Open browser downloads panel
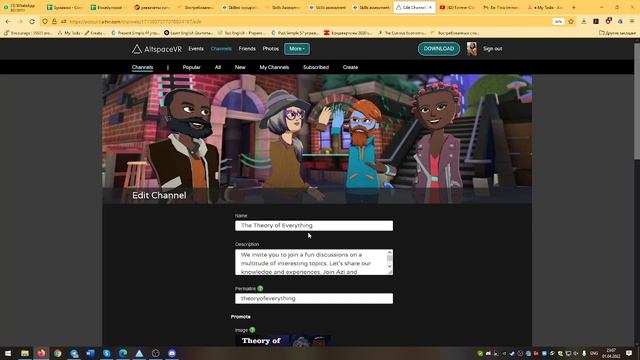640x360 pixels. tap(584, 21)
